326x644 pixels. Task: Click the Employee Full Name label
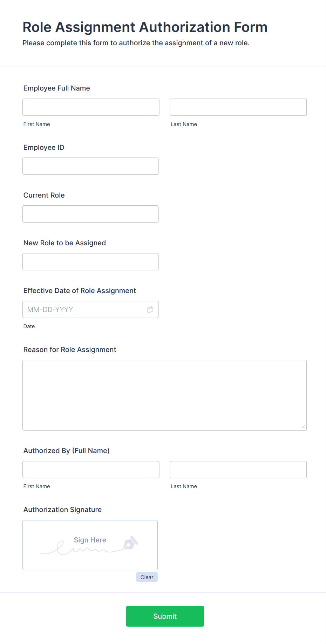click(56, 88)
